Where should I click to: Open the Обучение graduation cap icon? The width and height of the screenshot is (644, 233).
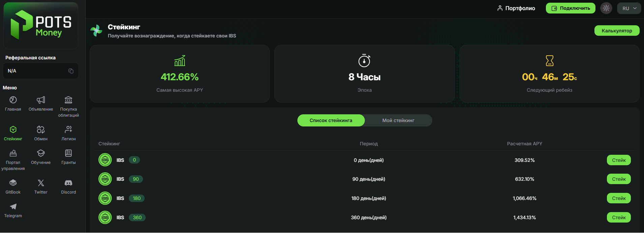point(41,153)
